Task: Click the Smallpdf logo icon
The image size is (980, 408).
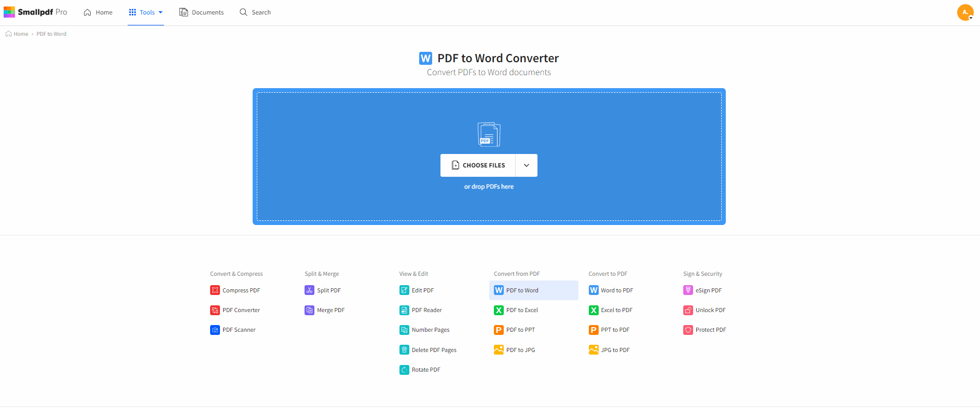Action: pyautogui.click(x=9, y=12)
